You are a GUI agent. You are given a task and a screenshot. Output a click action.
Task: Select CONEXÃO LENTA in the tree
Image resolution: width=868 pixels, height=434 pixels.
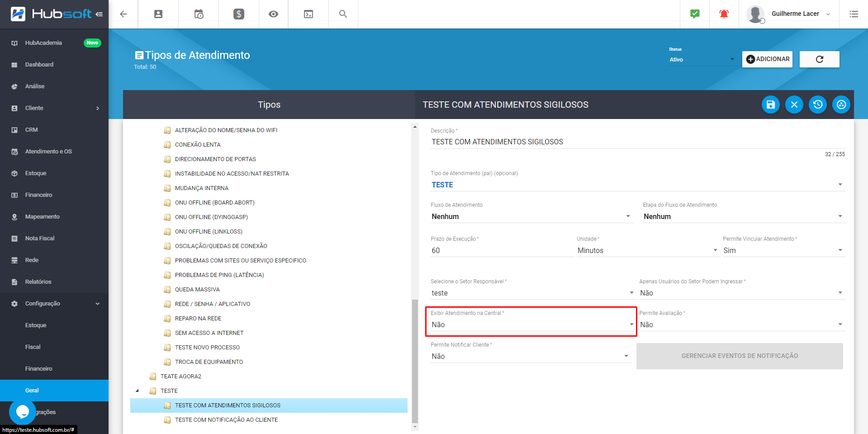pos(198,145)
